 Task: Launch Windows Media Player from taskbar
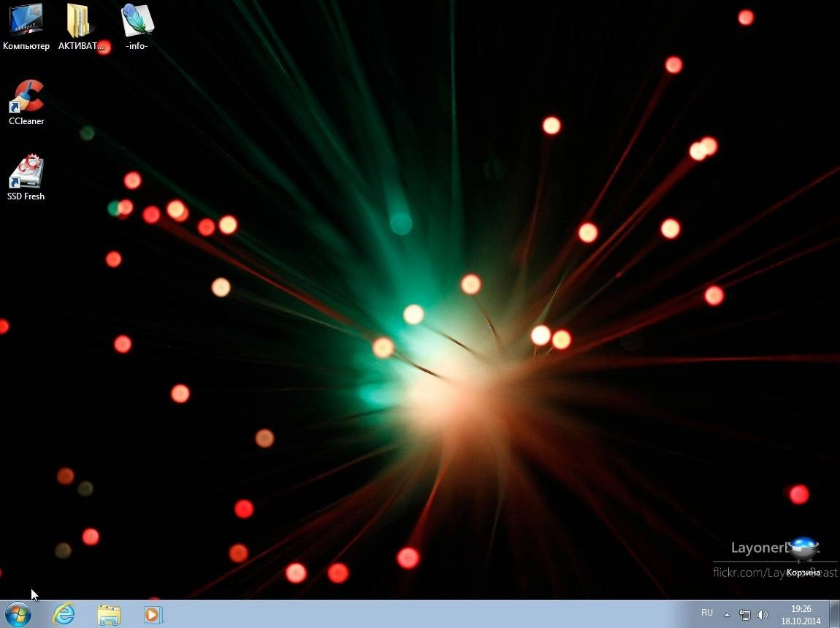pyautogui.click(x=153, y=615)
